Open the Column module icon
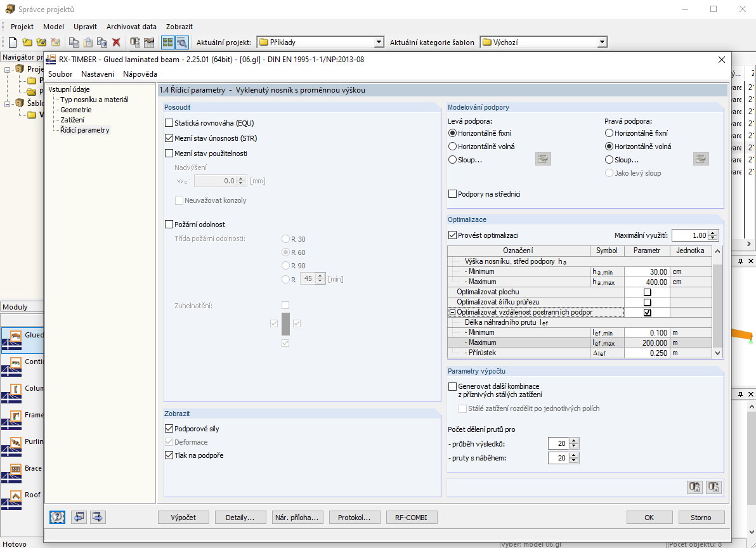 pos(11,393)
